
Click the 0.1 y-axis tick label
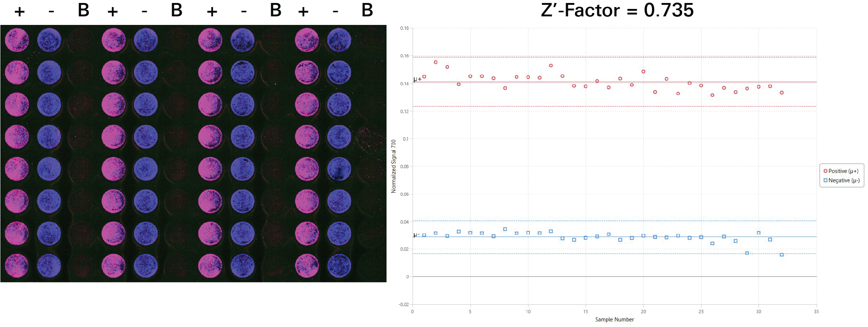[x=406, y=139]
